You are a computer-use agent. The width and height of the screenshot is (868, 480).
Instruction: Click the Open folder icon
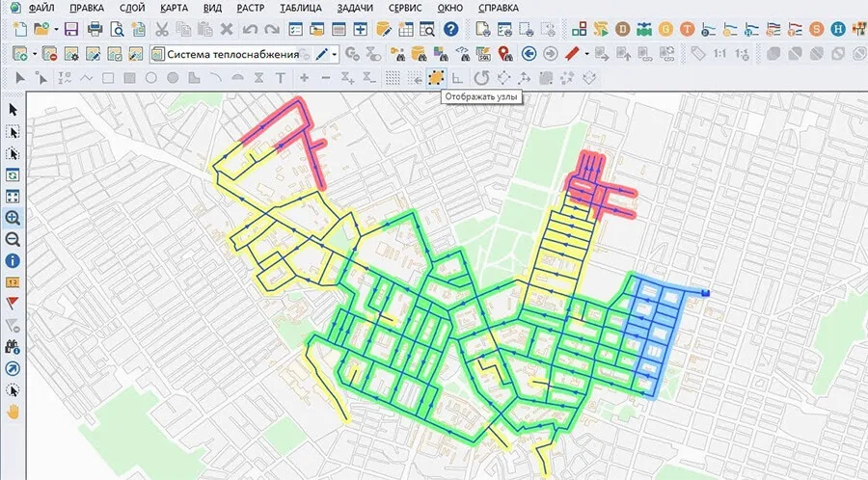pyautogui.click(x=41, y=29)
